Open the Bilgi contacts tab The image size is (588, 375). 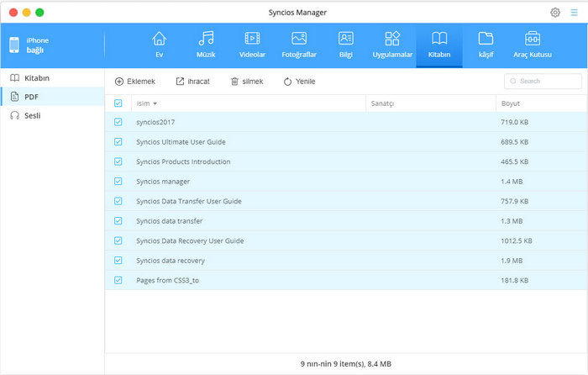click(x=346, y=45)
